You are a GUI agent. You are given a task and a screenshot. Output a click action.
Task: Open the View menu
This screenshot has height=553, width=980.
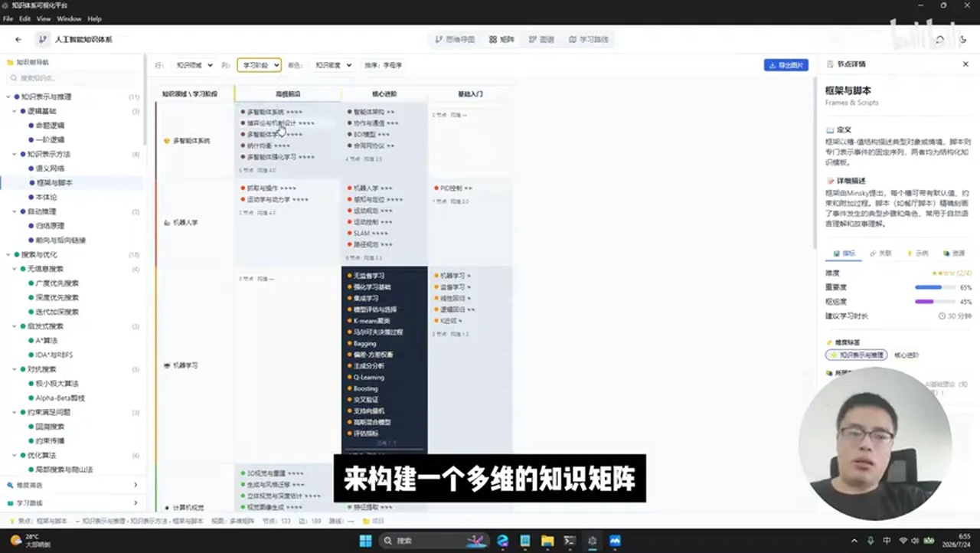point(44,18)
